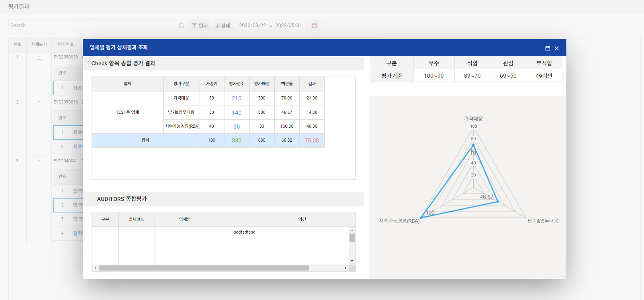Click the total score 380

tap(237, 140)
